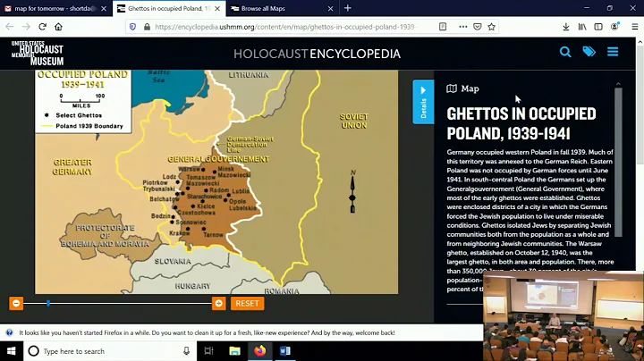Image resolution: width=644 pixels, height=361 pixels.
Task: Click the 'Map' label with map icon
Action: tap(463, 88)
